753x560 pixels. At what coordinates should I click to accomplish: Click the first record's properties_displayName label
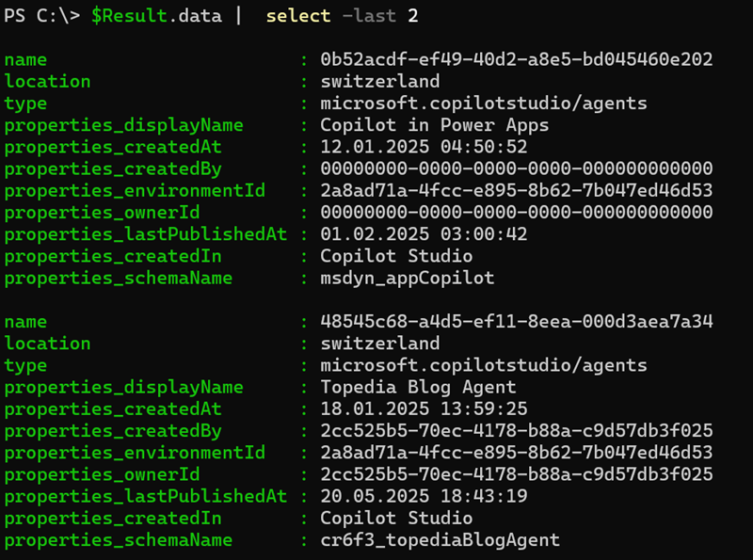[123, 125]
